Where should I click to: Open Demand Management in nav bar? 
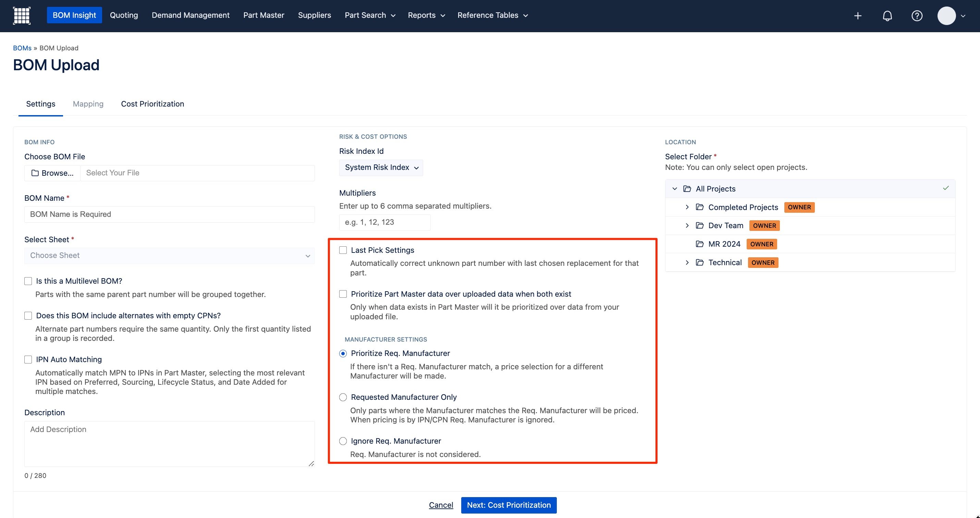point(191,15)
